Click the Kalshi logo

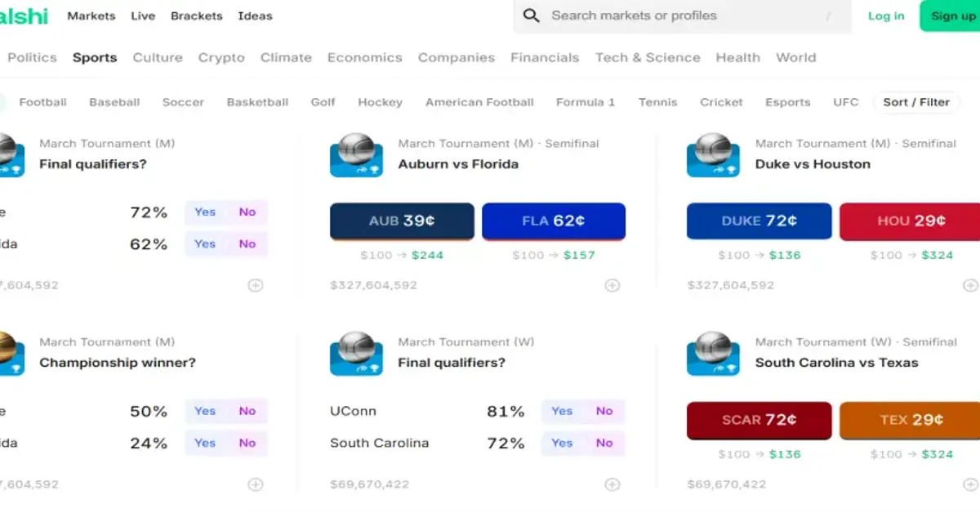tap(23, 15)
